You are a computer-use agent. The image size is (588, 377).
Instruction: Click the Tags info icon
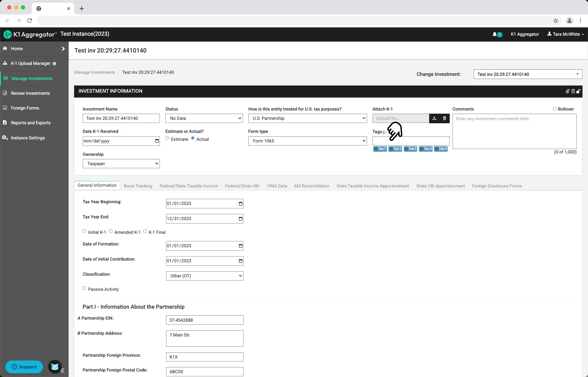(x=384, y=132)
